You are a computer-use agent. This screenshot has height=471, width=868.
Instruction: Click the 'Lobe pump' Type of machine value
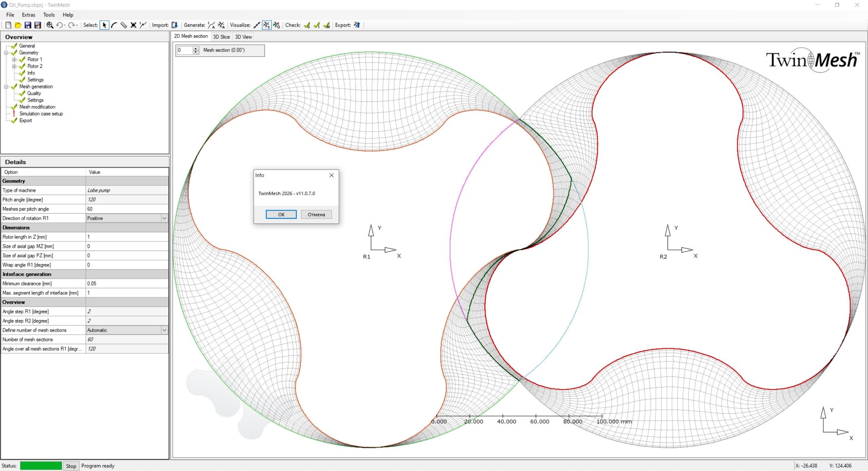pyautogui.click(x=127, y=190)
